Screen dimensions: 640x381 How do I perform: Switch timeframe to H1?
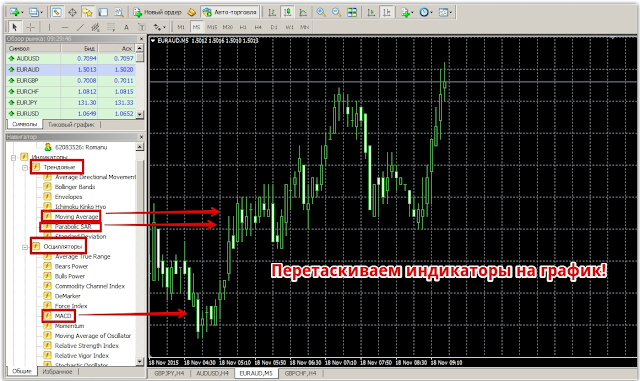point(243,27)
